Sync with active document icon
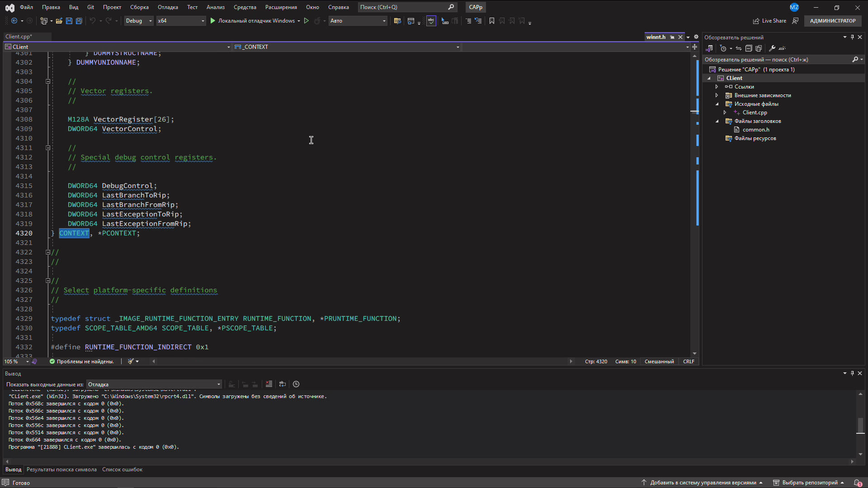The height and width of the screenshot is (488, 868). [x=739, y=48]
